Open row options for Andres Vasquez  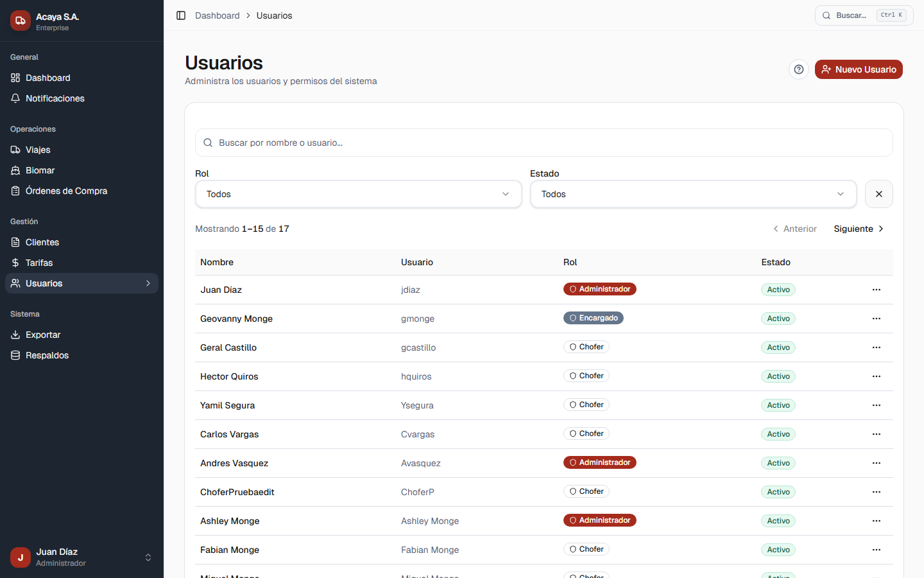tap(876, 463)
